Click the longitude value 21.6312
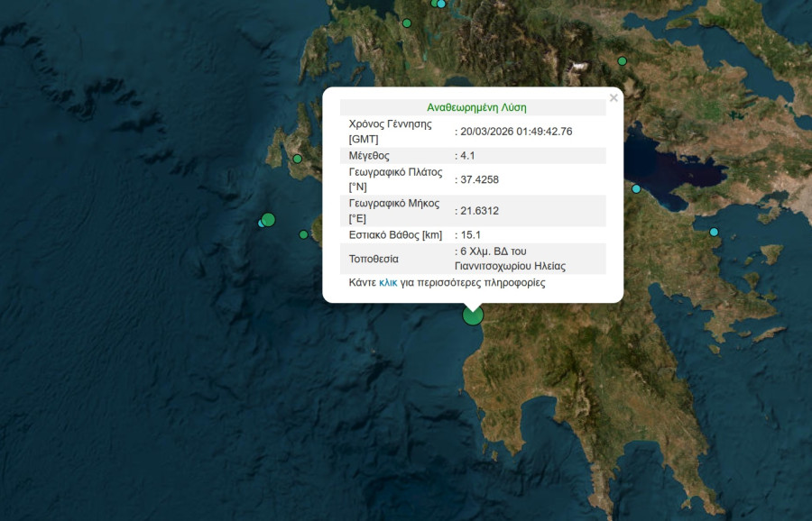Screen dimensions: 812x521 coord(479,211)
